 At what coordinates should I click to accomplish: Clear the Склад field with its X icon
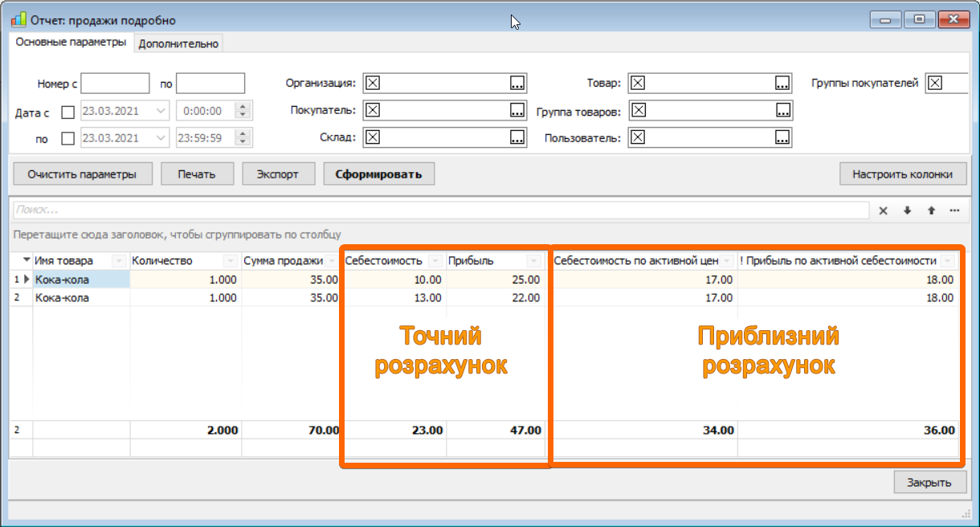373,137
